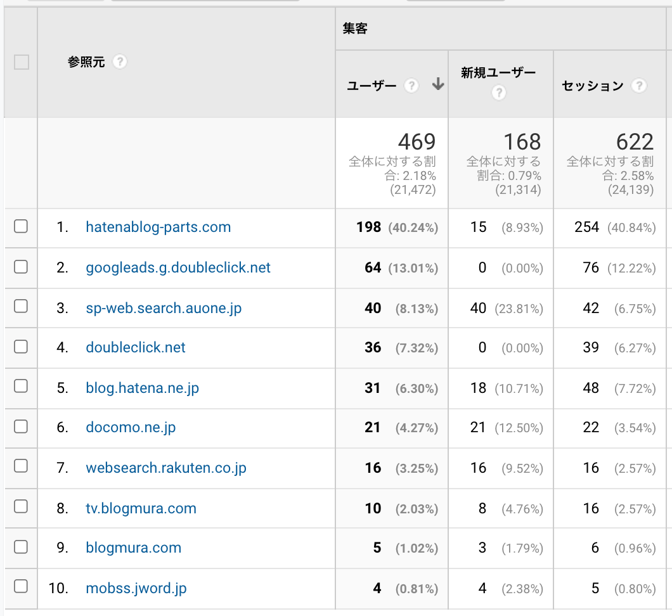Click new users percentage 9.52% in rakuten row
The height and width of the screenshot is (616, 672).
click(522, 468)
